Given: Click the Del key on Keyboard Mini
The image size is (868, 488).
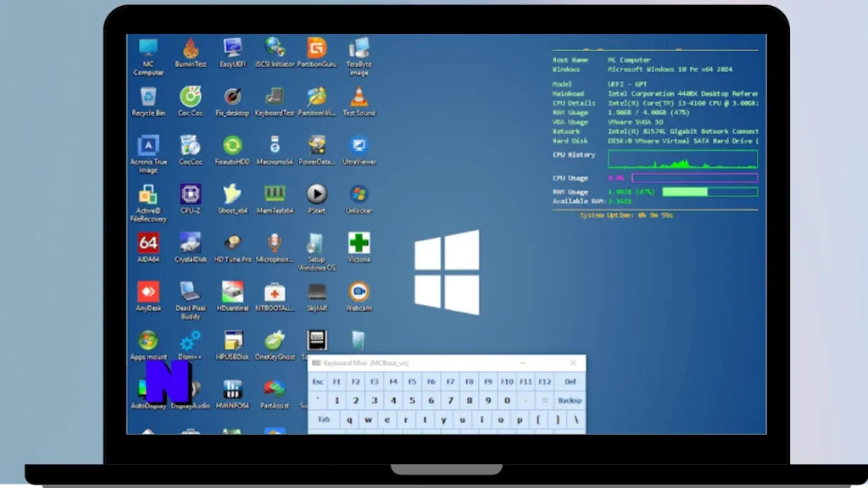Looking at the screenshot, I should pos(570,382).
